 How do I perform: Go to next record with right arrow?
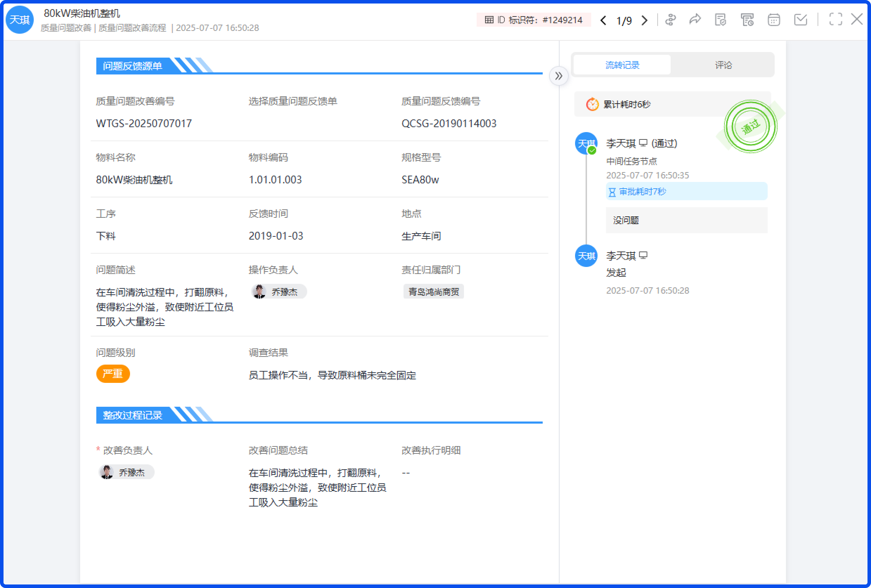644,21
